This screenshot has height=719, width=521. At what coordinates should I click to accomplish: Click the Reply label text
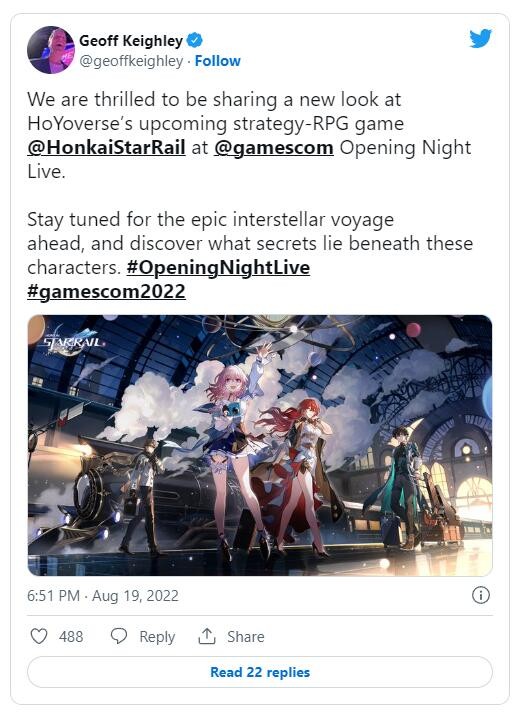[x=157, y=637]
